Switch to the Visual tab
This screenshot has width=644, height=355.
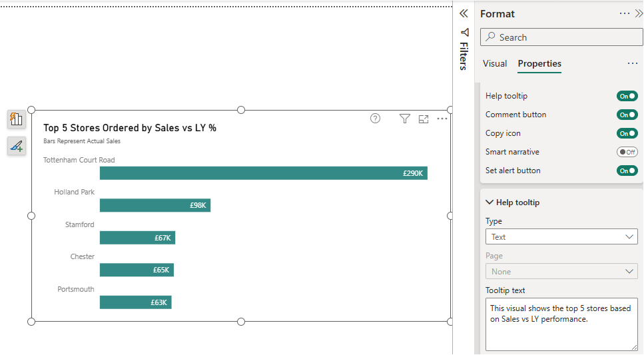(x=495, y=64)
